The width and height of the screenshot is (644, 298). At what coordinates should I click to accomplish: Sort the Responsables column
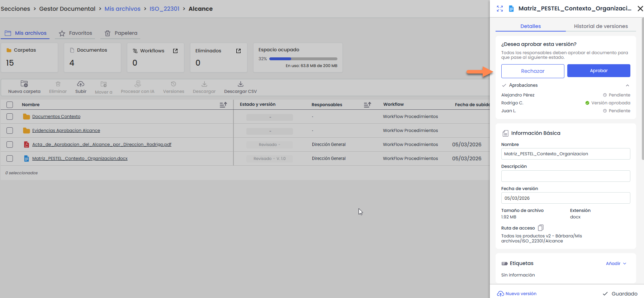click(x=367, y=105)
